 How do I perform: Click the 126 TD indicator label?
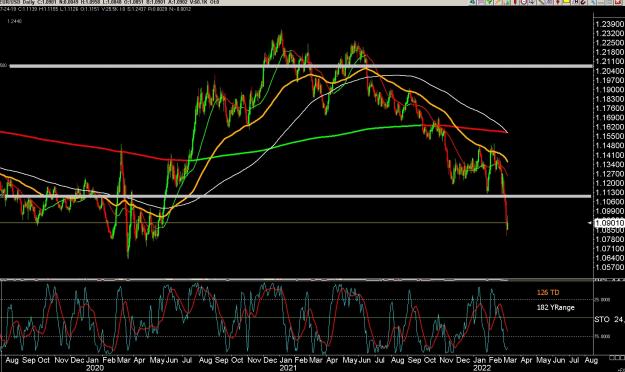[x=548, y=293]
